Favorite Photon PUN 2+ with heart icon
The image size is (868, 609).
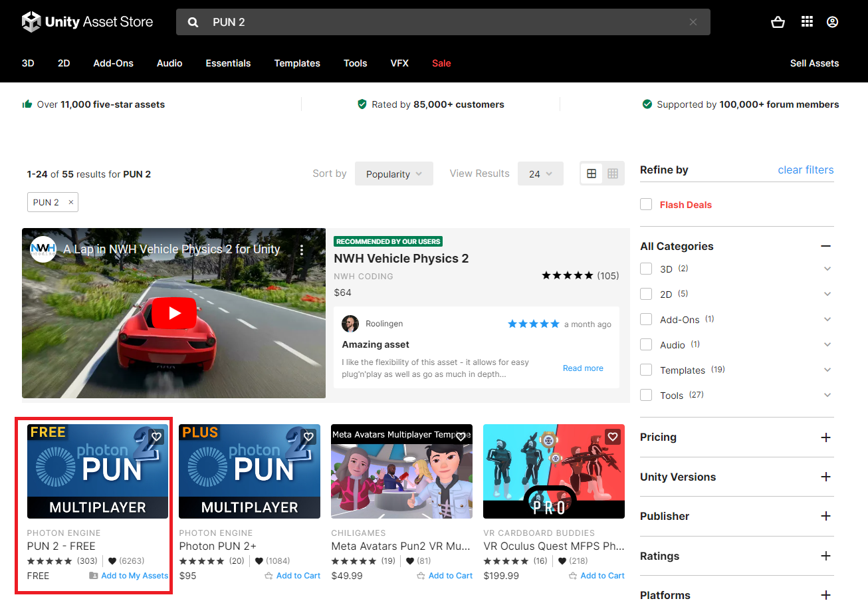308,437
